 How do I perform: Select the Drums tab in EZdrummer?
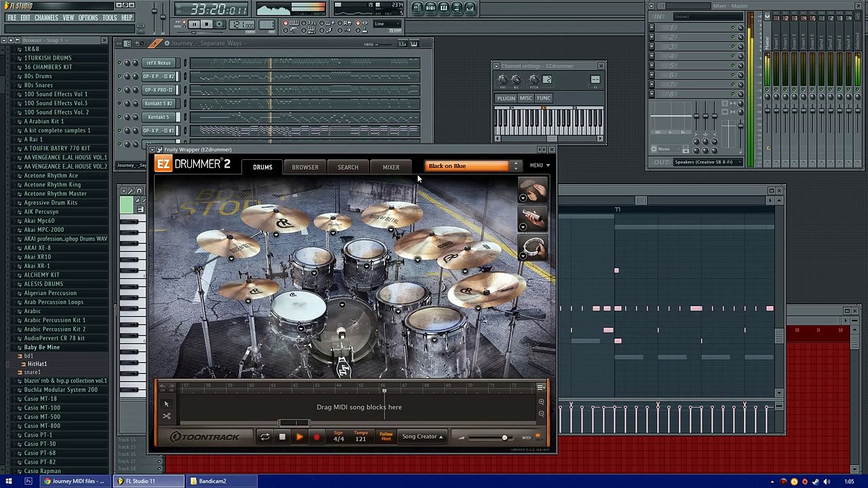(262, 167)
